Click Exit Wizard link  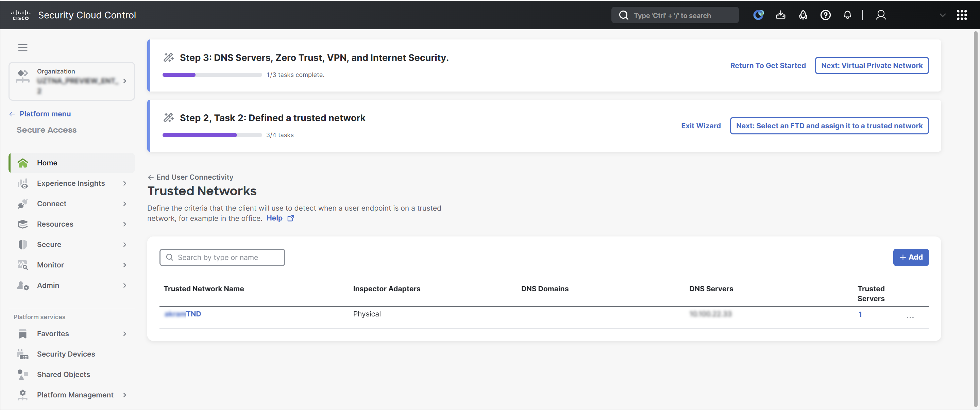coord(701,126)
